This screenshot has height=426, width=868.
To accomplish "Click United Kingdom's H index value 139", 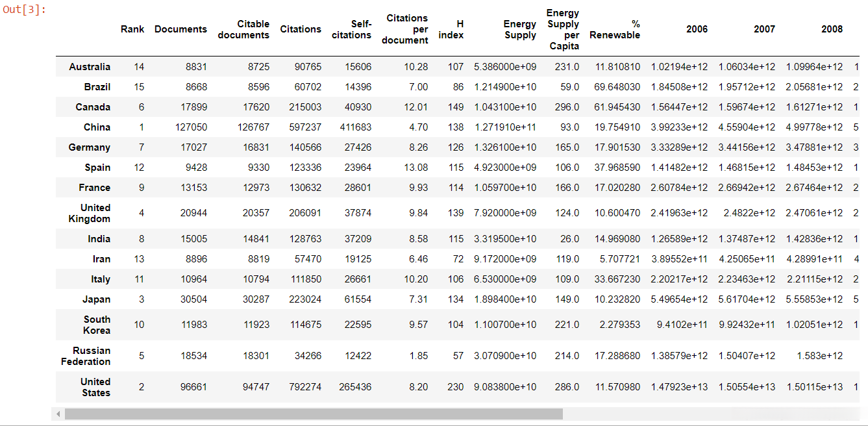I will point(456,213).
